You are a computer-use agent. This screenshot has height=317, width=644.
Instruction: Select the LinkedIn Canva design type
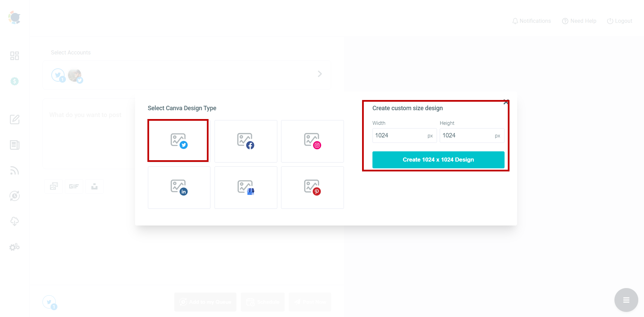[x=179, y=187]
